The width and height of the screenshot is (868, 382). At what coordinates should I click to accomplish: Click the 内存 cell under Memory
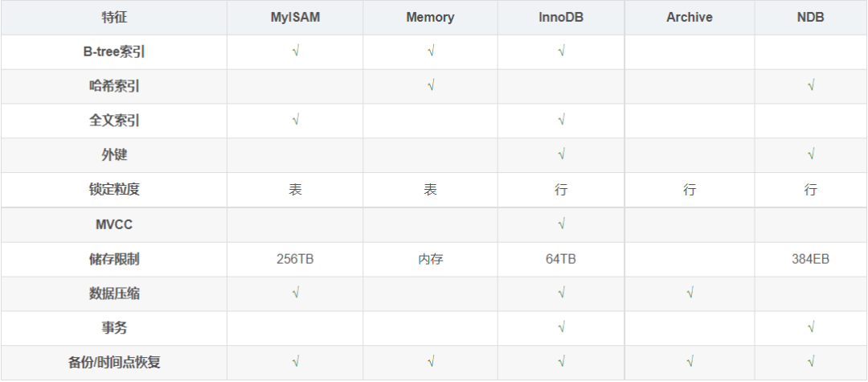[431, 259]
